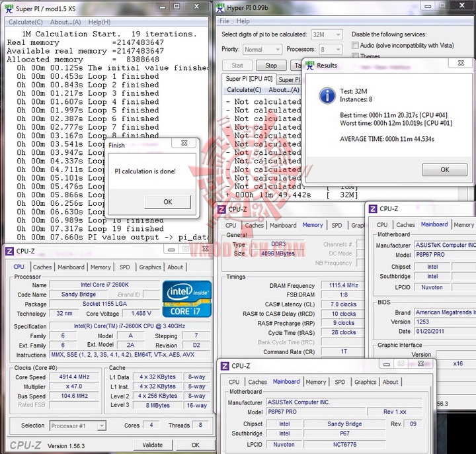This screenshot has height=454, width=476.
Task: Click OK in the Results dialog
Action: click(445, 169)
